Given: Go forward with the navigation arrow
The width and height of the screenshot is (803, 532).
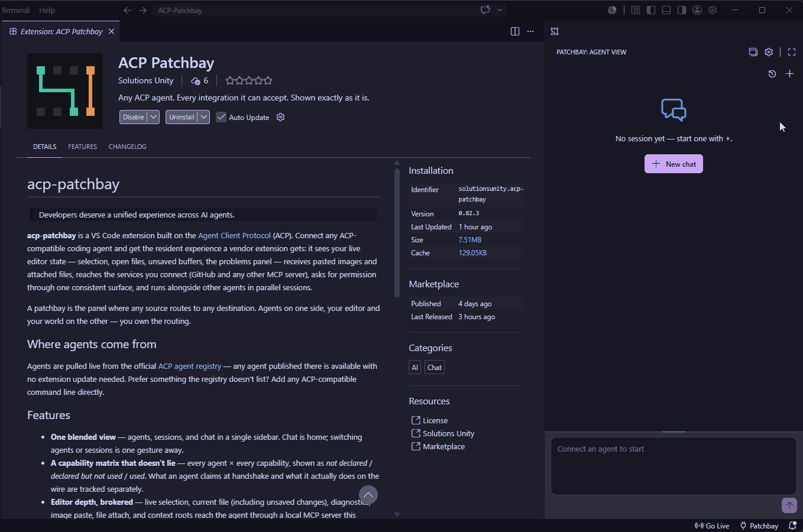Looking at the screenshot, I should point(143,10).
